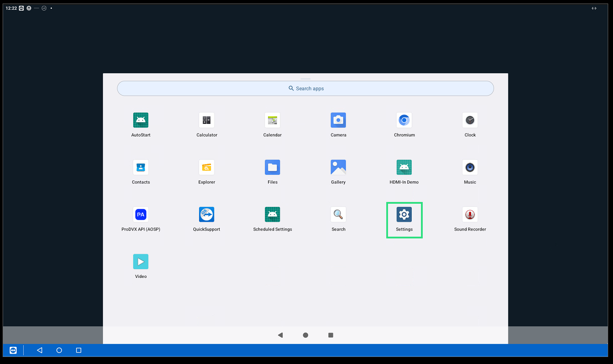Launch the Camera app
Image resolution: width=613 pixels, height=364 pixels.
tap(338, 120)
